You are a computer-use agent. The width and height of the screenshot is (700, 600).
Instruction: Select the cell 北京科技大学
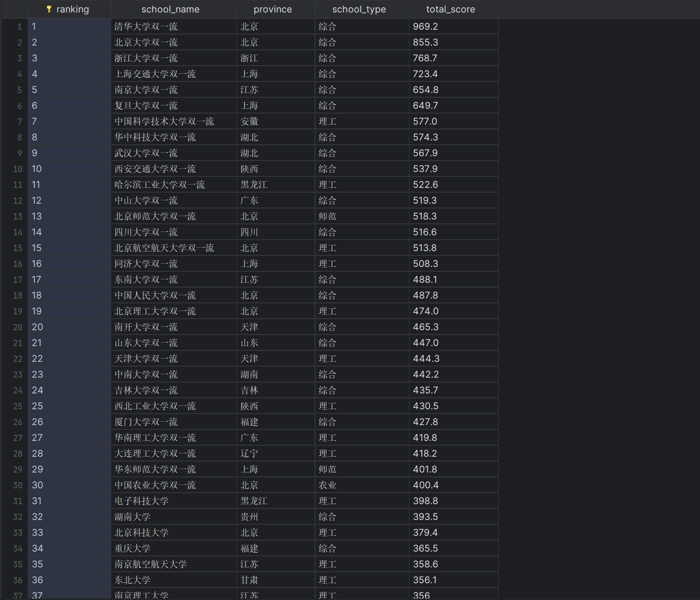[174, 532]
